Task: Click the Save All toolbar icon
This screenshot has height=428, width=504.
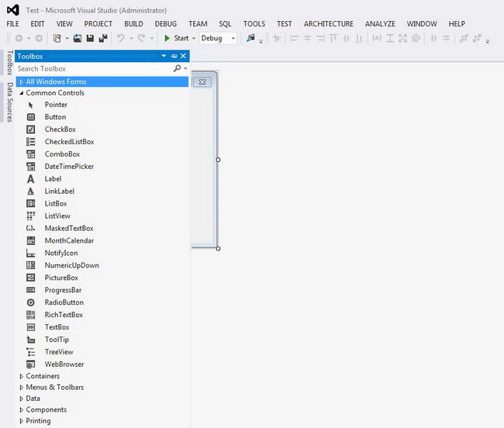Action: click(x=103, y=38)
